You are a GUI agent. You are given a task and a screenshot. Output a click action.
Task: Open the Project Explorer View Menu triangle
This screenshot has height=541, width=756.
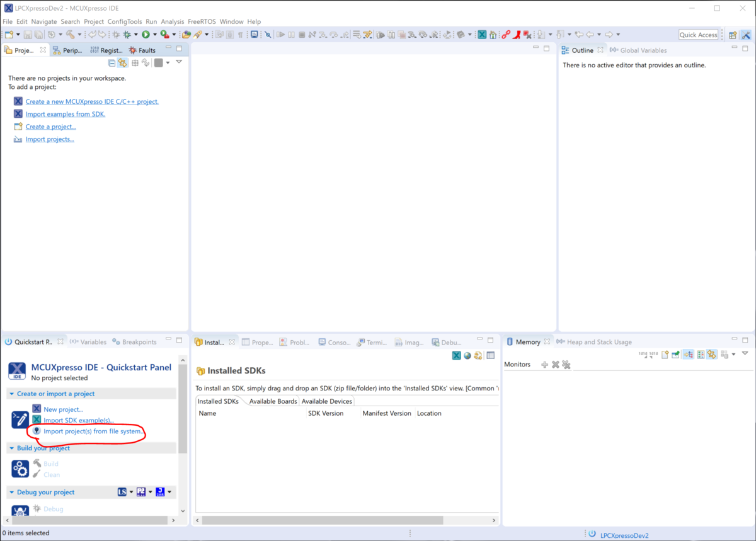[x=179, y=62]
